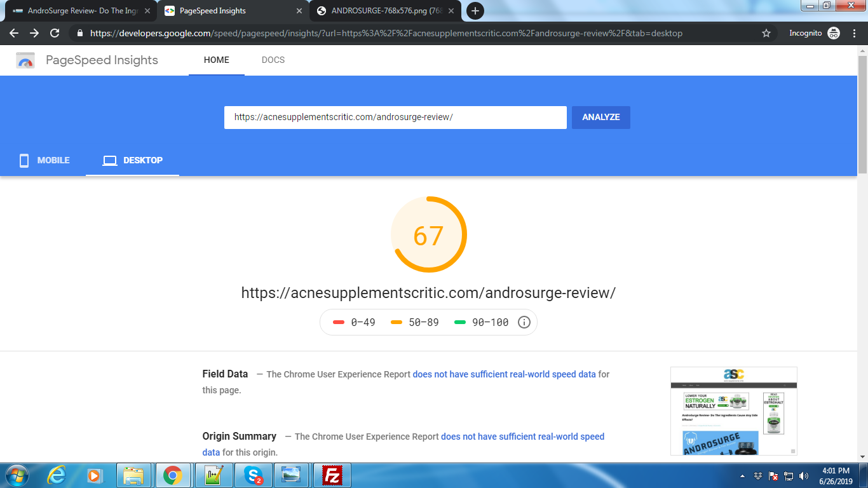Click the PageSpeed Insights logo icon
The width and height of the screenshot is (868, 488).
tap(25, 60)
